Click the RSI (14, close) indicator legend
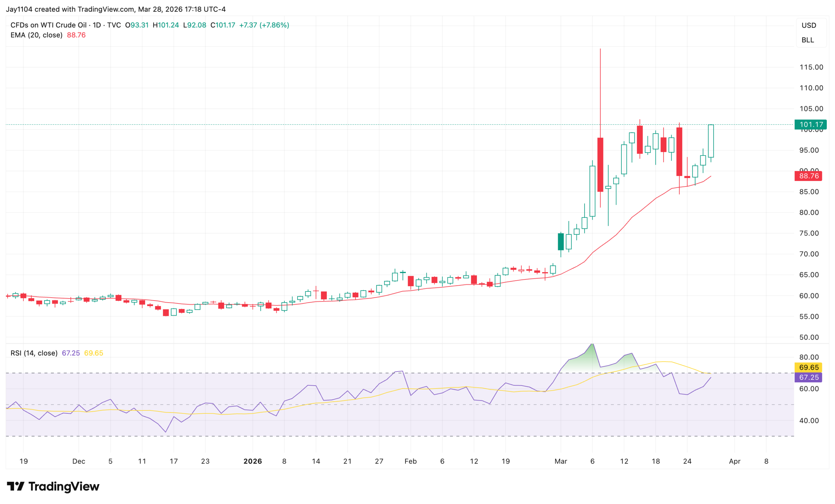The image size is (835, 504). click(34, 353)
